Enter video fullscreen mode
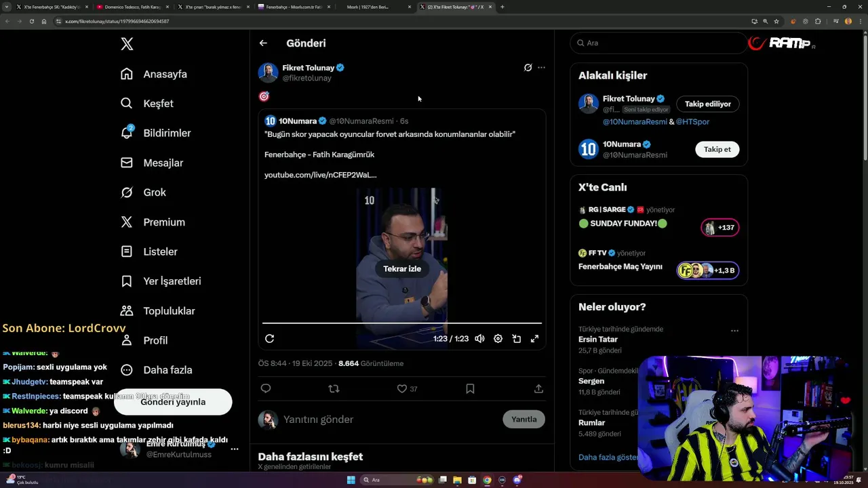This screenshot has width=868, height=488. tap(534, 339)
